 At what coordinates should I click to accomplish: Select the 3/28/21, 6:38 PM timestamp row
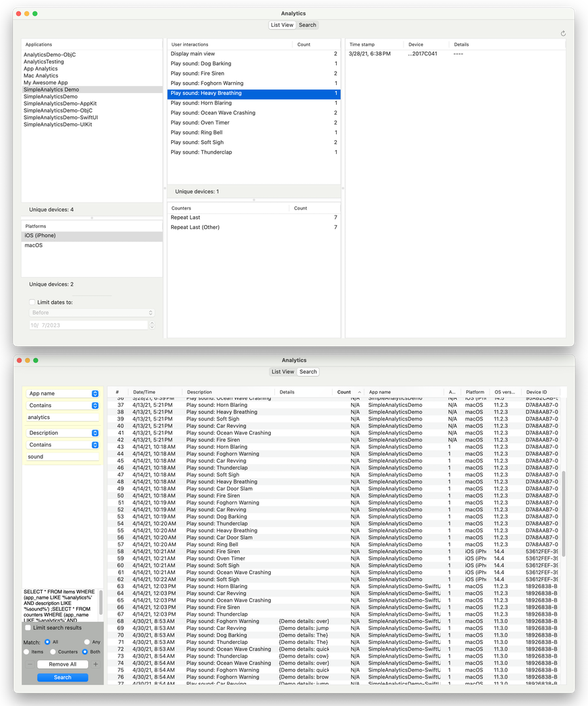click(x=455, y=54)
